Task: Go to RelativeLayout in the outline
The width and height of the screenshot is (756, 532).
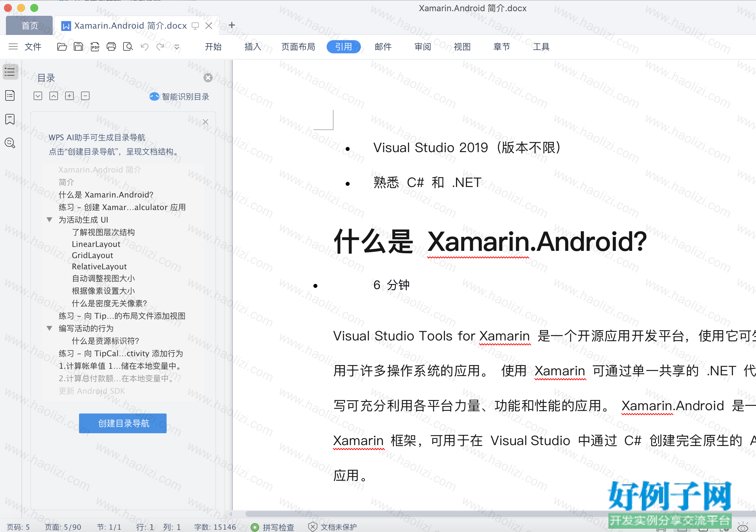Action: [x=99, y=267]
